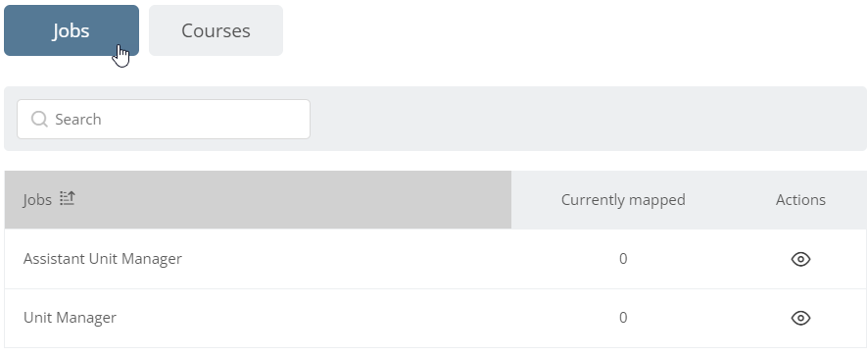Open the Courses tab
Image resolution: width=868 pixels, height=357 pixels.
tap(216, 30)
